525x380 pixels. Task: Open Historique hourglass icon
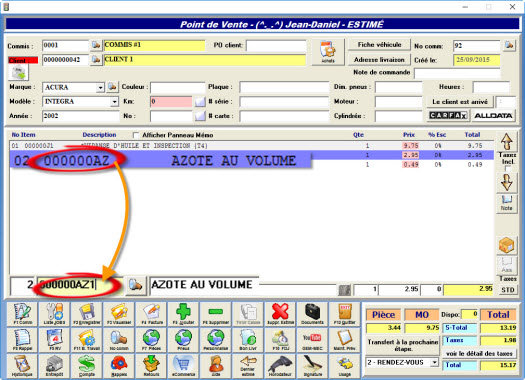[x=22, y=366]
